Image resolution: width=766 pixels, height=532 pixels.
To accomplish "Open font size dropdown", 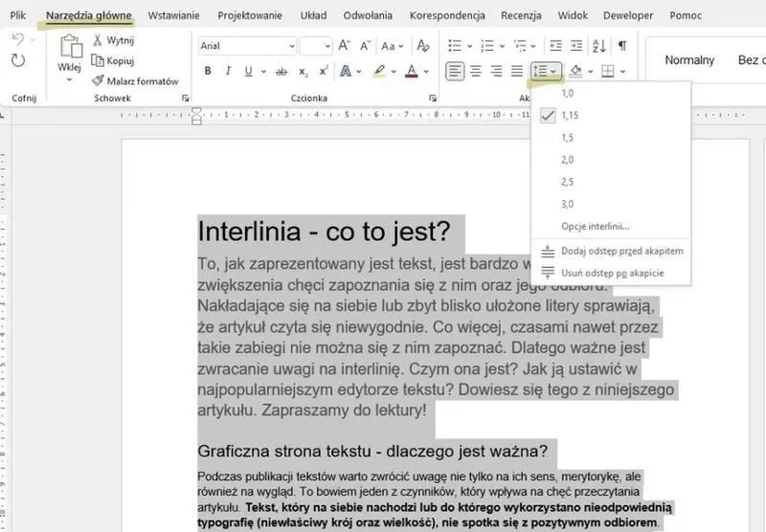I will tap(327, 46).
